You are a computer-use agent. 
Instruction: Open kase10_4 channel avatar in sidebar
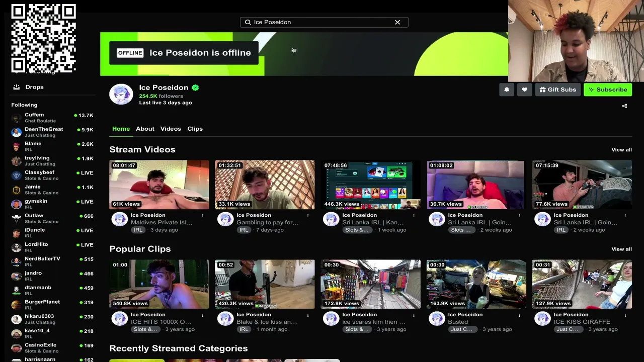coord(17,333)
